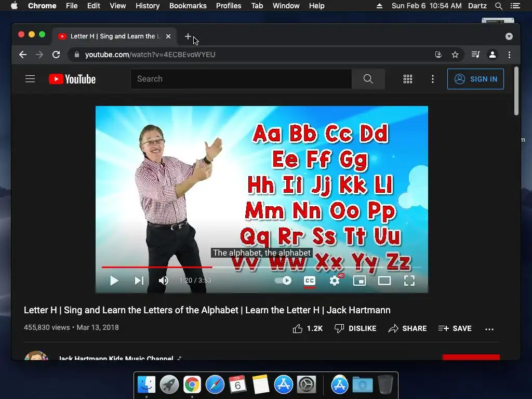
Task: Bookmark this page with star
Action: (x=455, y=55)
